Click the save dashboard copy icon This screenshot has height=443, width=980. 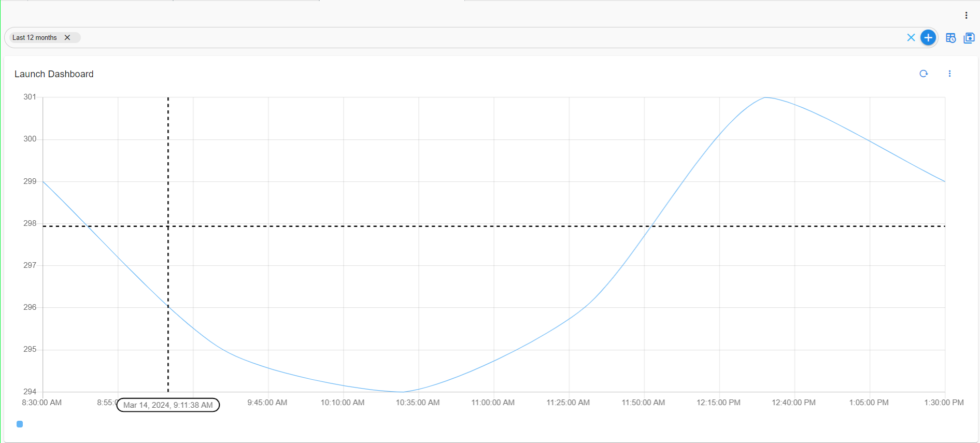pyautogui.click(x=969, y=38)
